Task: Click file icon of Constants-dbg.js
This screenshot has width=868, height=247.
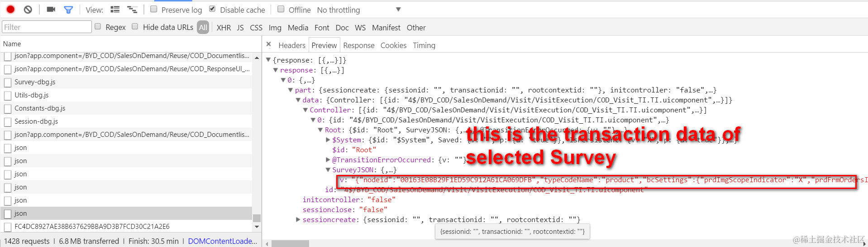Action: point(7,109)
